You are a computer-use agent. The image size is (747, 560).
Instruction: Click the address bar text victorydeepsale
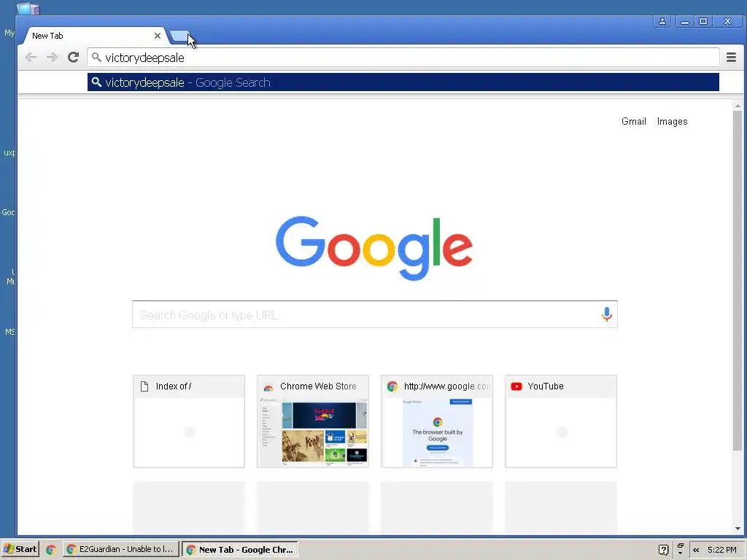pos(144,58)
